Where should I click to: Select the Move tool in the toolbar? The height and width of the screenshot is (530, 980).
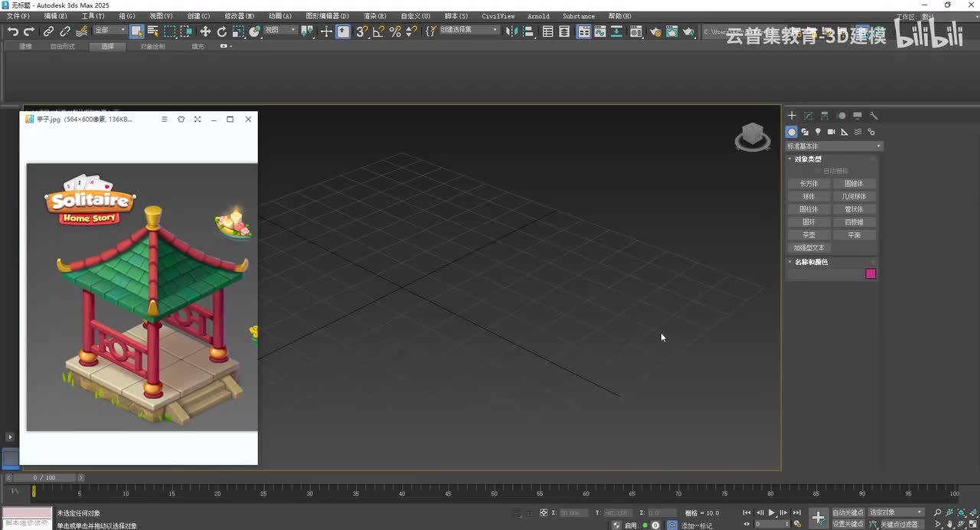tap(205, 31)
